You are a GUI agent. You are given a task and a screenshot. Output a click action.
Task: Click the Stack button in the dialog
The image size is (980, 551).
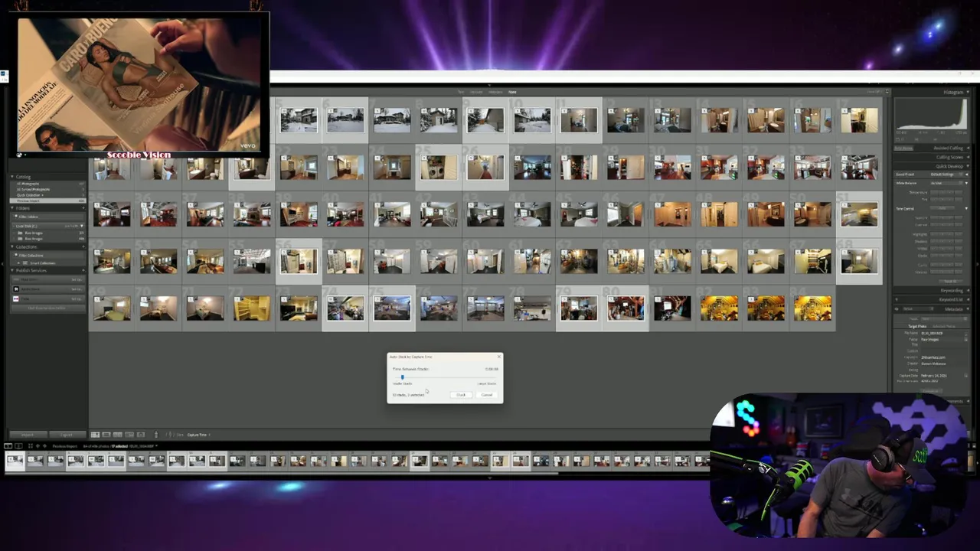461,395
